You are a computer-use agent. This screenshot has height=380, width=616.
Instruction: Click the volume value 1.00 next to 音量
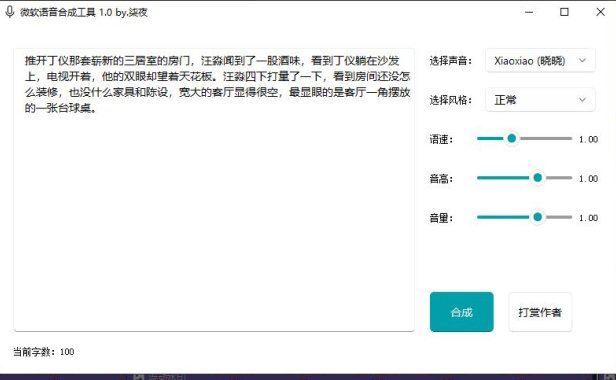588,218
